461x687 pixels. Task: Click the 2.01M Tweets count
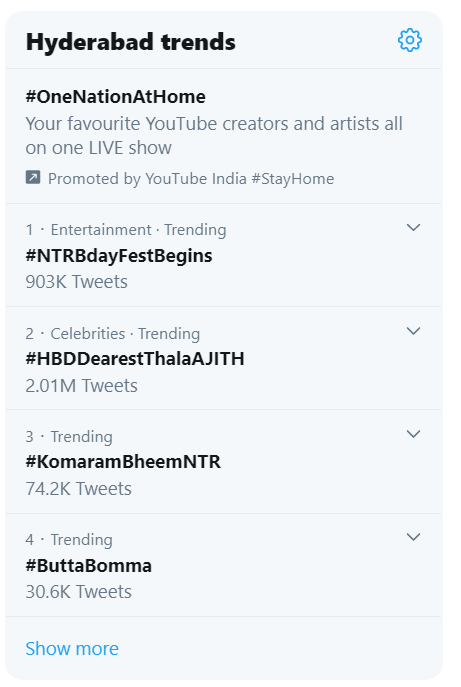click(x=82, y=386)
